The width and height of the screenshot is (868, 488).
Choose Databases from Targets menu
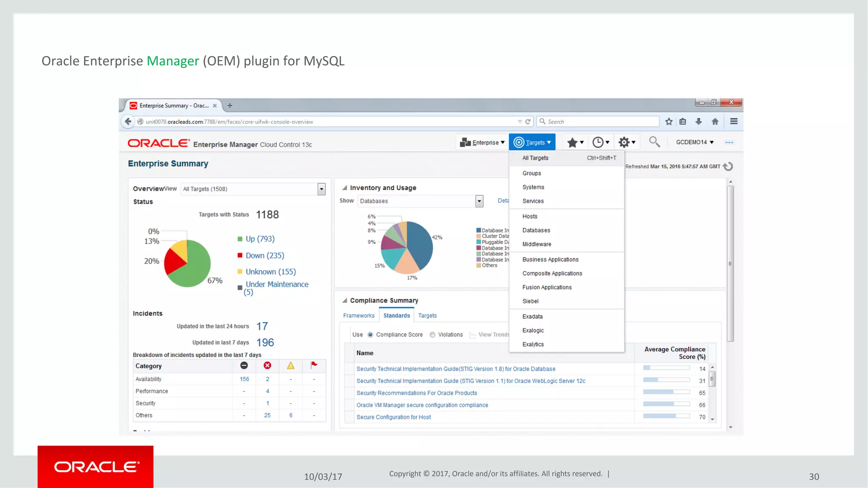tap(567, 230)
